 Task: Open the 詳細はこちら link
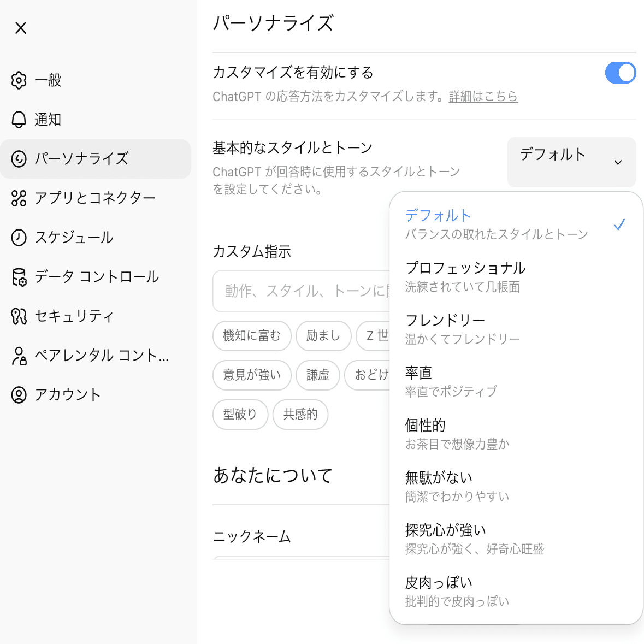[x=483, y=97]
